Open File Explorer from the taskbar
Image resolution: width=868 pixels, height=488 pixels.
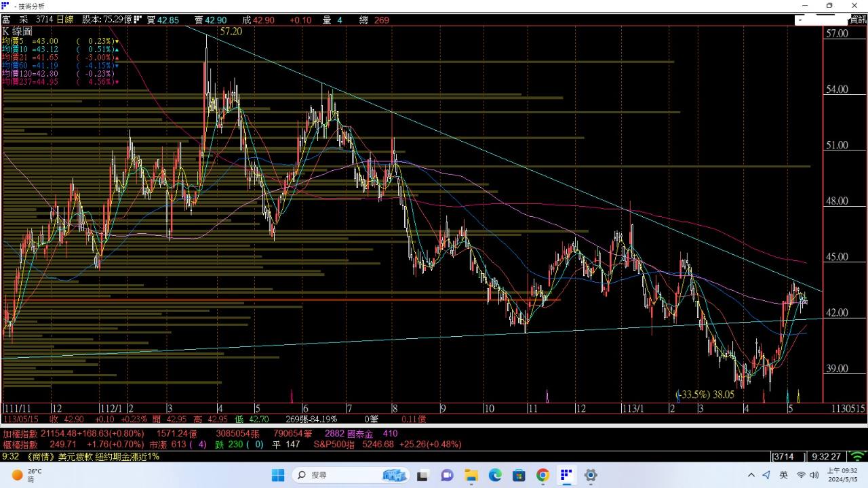[x=423, y=475]
